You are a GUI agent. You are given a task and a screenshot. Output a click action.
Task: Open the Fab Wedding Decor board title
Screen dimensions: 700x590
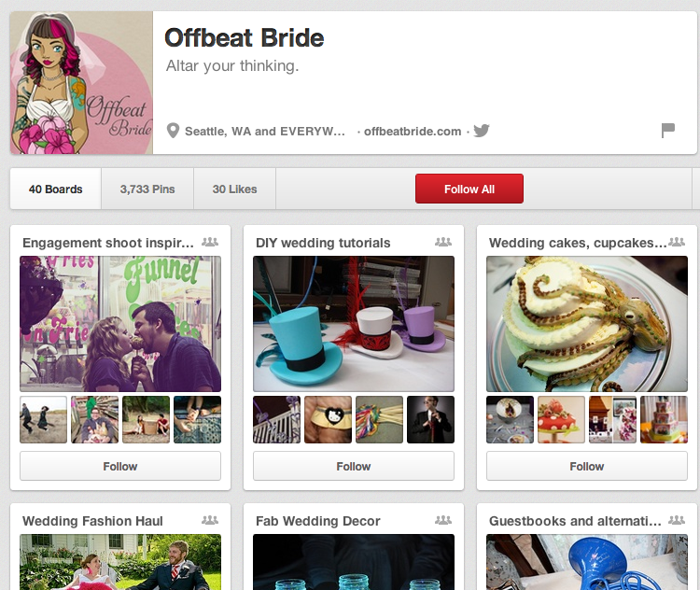coord(318,521)
